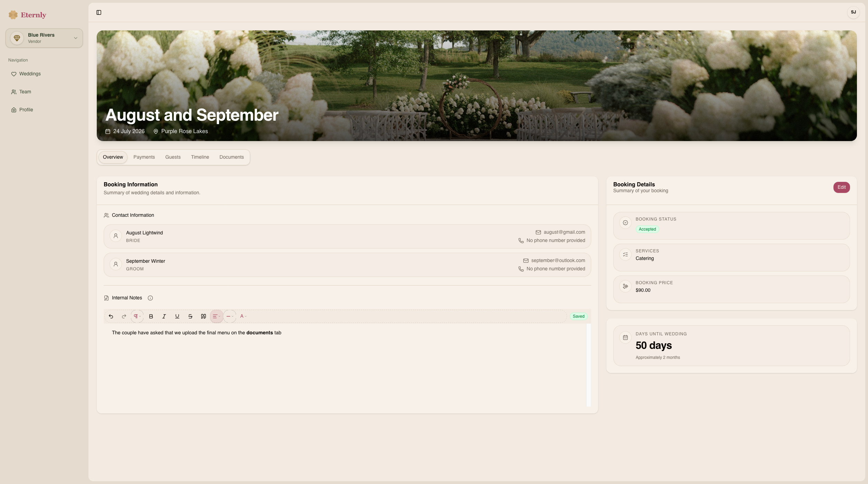Open the text alignment dropdown
This screenshot has width=868, height=484.
[217, 316]
